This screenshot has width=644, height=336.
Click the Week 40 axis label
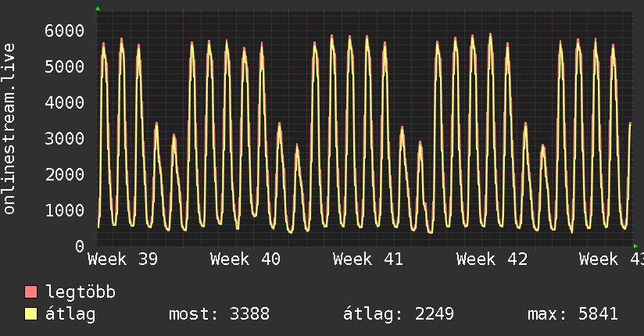click(x=245, y=259)
